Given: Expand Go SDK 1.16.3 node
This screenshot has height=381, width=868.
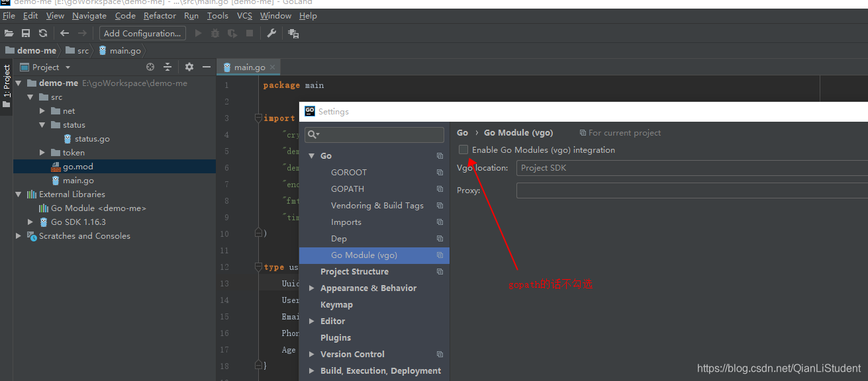Looking at the screenshot, I should click(30, 222).
